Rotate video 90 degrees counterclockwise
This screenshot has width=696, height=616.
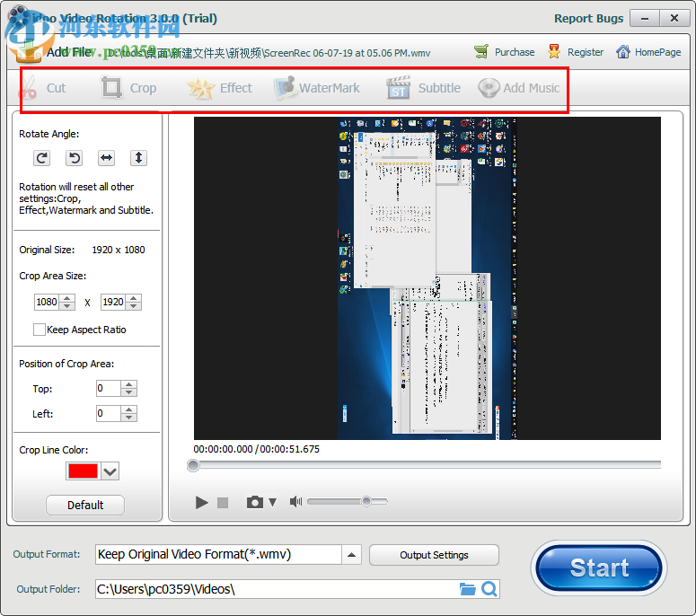(x=75, y=158)
